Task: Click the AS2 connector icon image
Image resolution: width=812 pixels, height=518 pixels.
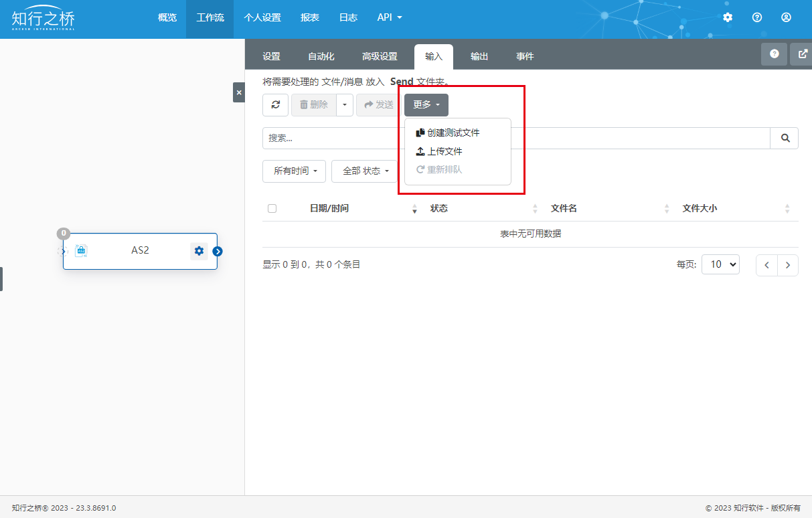Action: pos(81,251)
